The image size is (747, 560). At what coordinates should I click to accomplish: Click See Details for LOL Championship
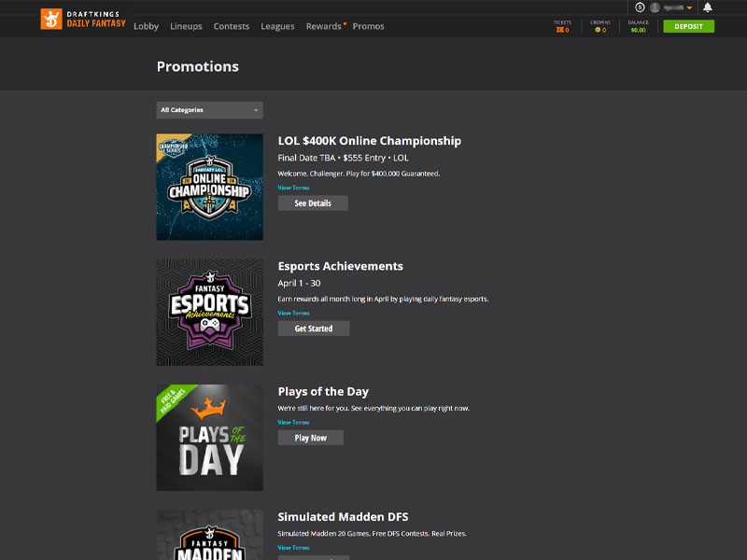pyautogui.click(x=313, y=203)
